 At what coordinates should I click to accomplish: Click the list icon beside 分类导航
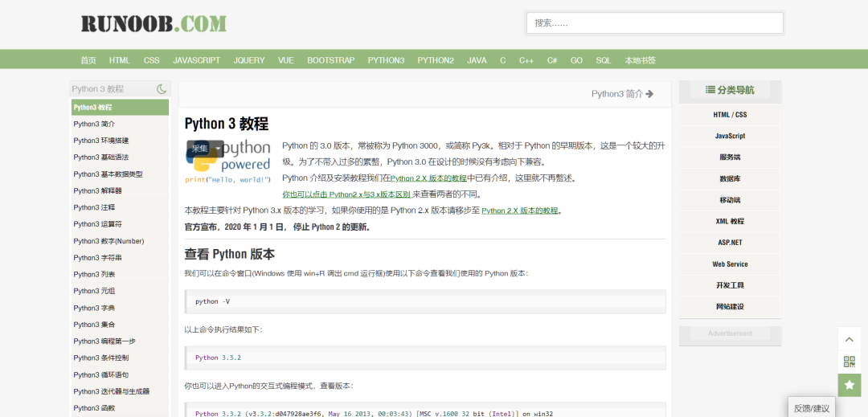(x=710, y=90)
